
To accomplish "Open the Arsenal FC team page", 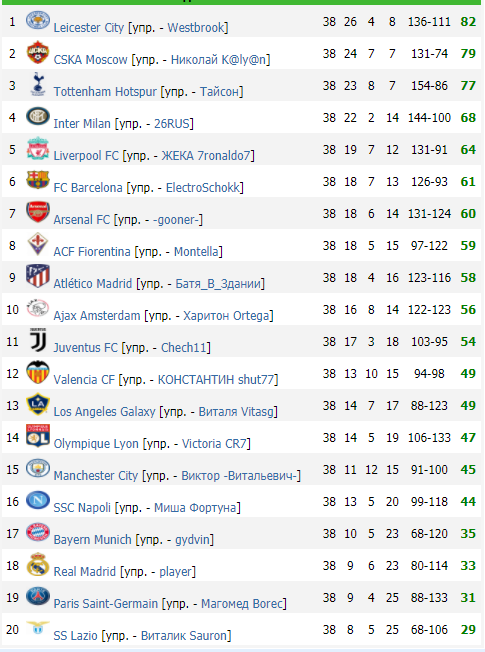I will (x=82, y=220).
